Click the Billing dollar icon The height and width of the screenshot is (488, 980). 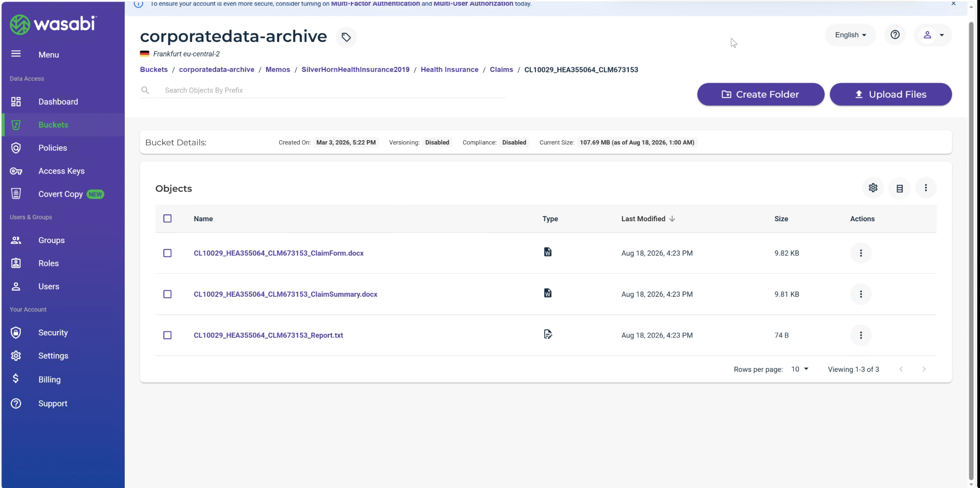pos(16,378)
